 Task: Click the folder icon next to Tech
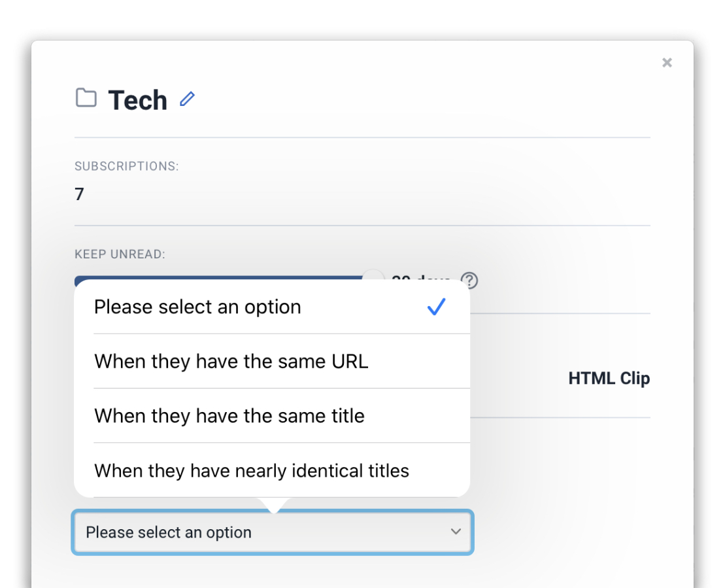(x=86, y=98)
